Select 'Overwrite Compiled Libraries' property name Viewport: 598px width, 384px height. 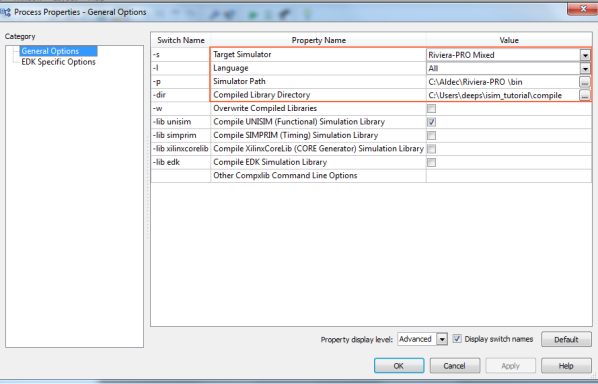pyautogui.click(x=265, y=108)
